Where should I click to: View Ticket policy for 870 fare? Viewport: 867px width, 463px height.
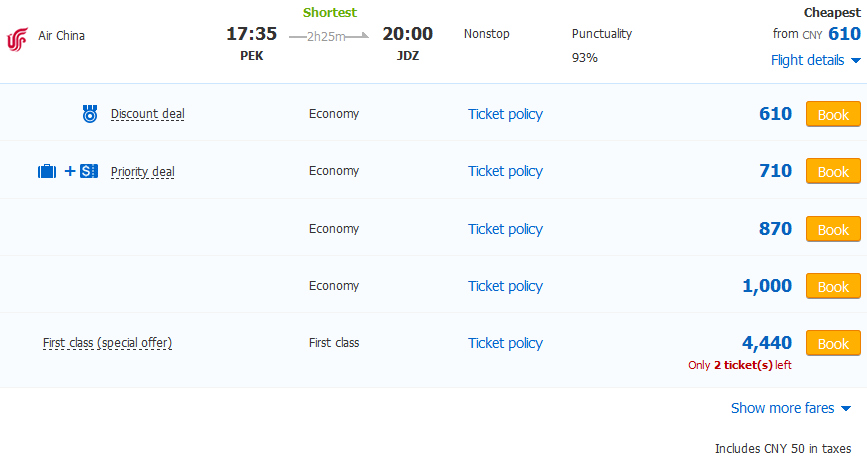(505, 229)
